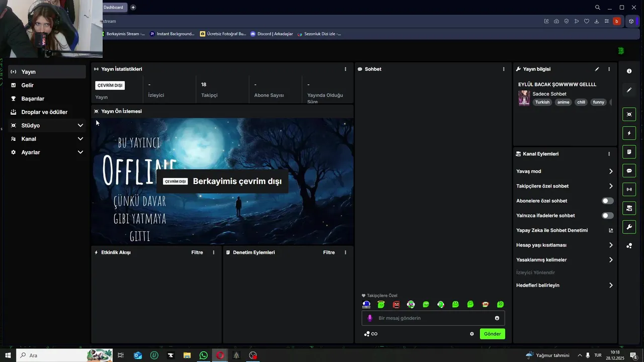
Task: Open Hesap yaşı kısıtlaması options
Action: coord(565,245)
